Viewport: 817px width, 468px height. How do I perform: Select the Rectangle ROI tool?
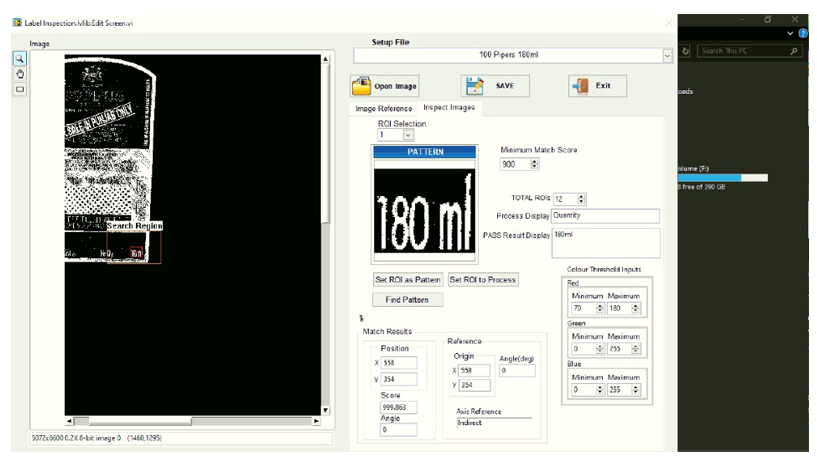19,89
